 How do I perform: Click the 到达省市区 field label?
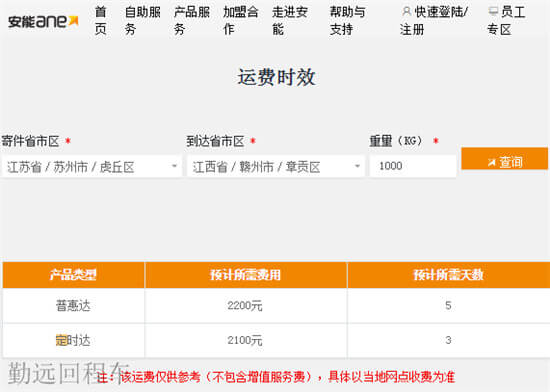pyautogui.click(x=215, y=141)
